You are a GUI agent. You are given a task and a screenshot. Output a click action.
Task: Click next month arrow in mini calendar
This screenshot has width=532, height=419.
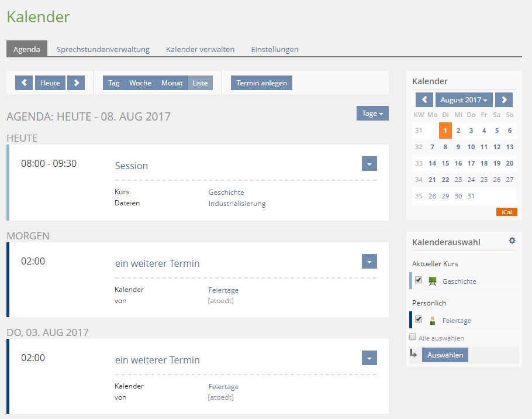(503, 100)
